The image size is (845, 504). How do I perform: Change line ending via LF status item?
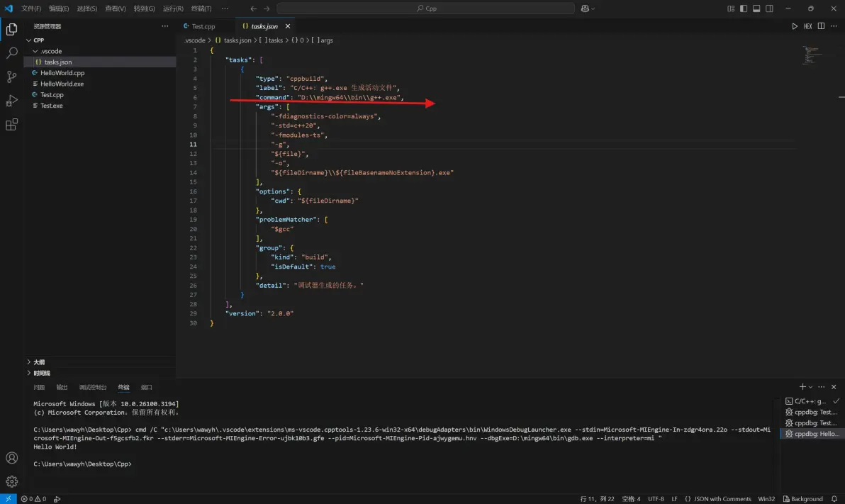pos(674,498)
